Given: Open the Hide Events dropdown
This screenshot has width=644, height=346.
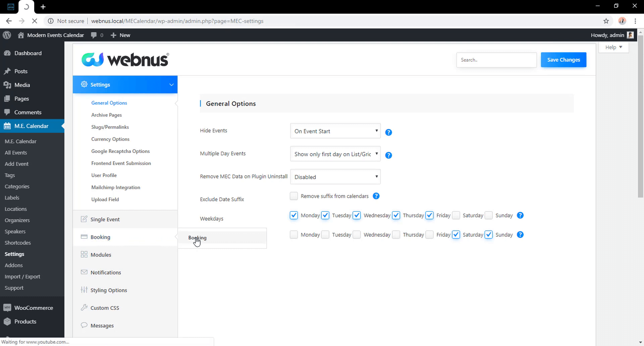Looking at the screenshot, I should coord(335,131).
